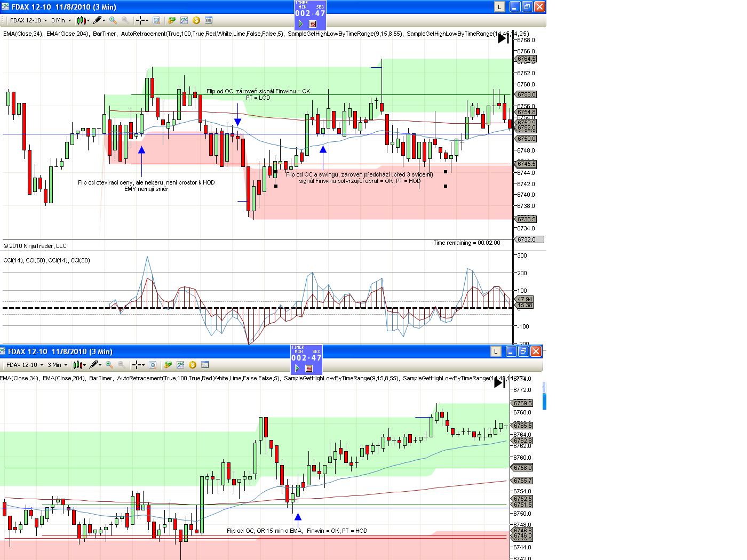
Task: Start the timer in upper chart window
Action: [301, 23]
